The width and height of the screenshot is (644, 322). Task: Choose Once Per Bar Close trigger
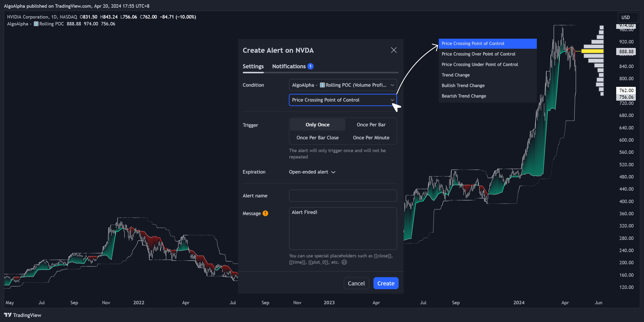tap(317, 138)
